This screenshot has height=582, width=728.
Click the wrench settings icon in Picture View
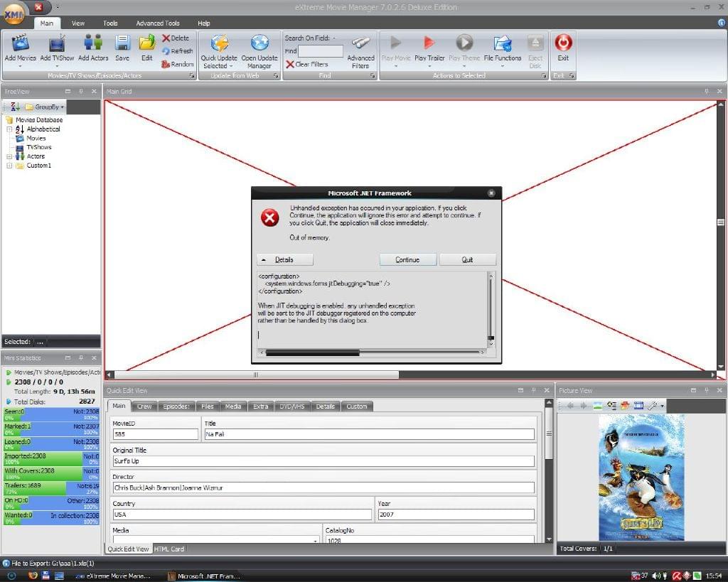click(653, 406)
